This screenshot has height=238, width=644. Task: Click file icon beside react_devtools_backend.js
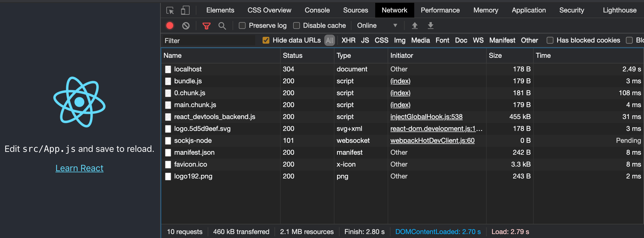(x=168, y=117)
